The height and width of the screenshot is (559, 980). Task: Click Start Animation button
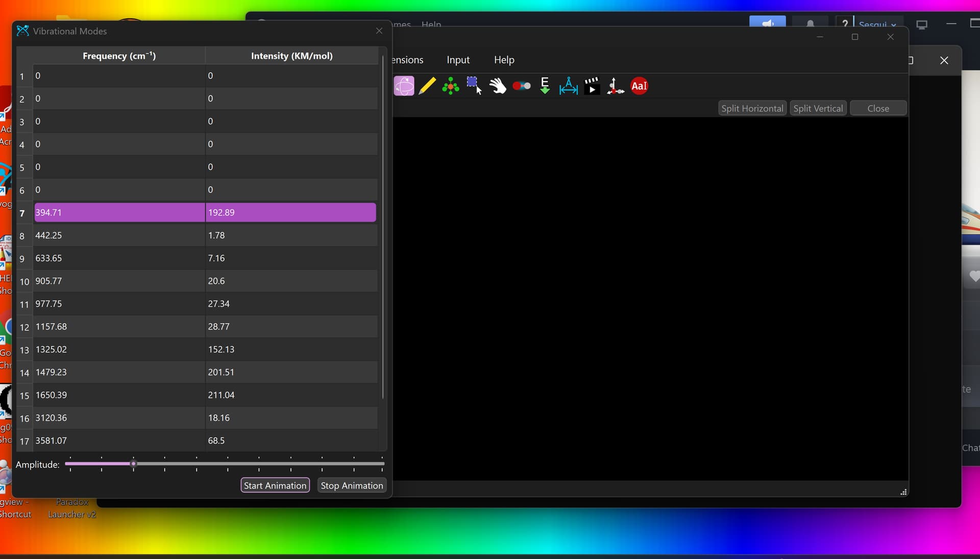coord(275,485)
